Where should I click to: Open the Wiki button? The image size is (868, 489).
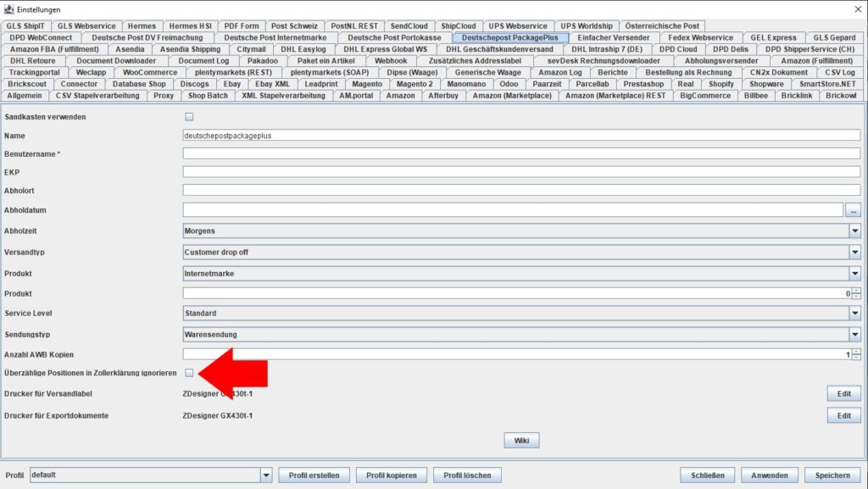521,441
